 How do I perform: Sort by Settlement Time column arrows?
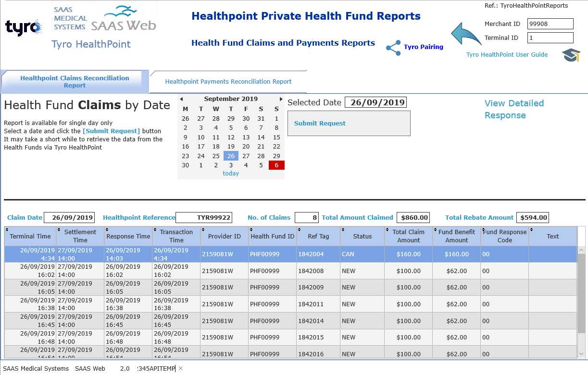[59, 230]
